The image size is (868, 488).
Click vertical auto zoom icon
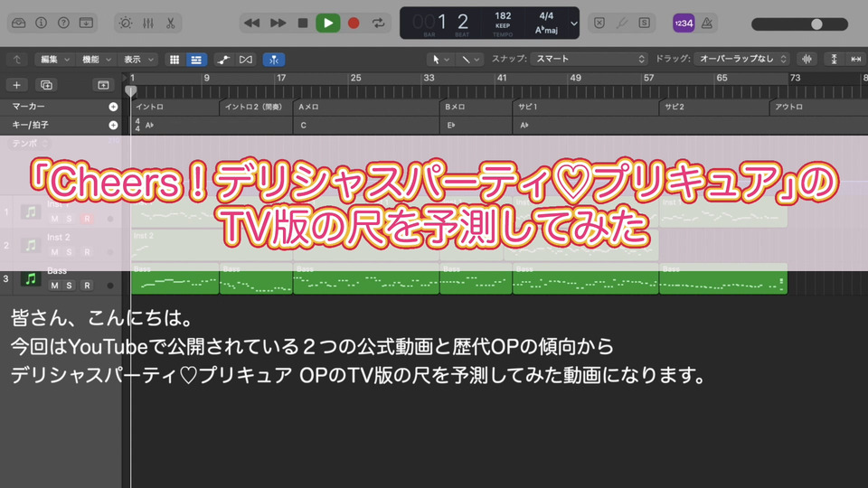(834, 60)
